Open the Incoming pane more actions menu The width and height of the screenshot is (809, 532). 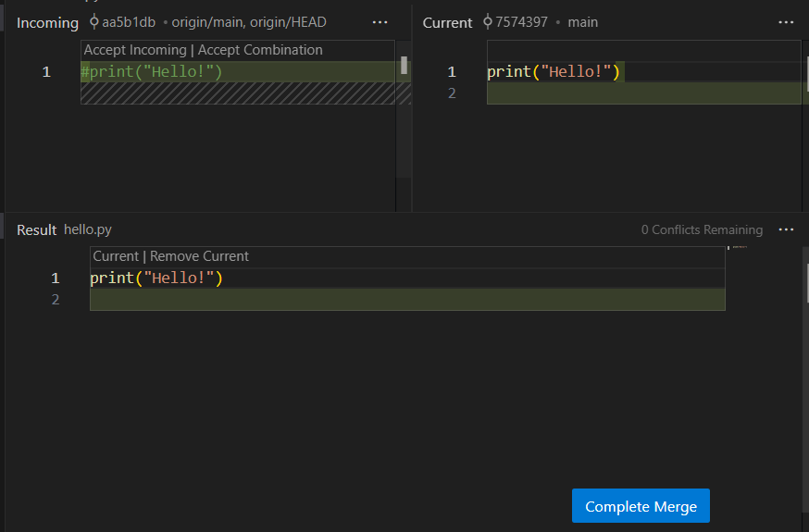380,23
